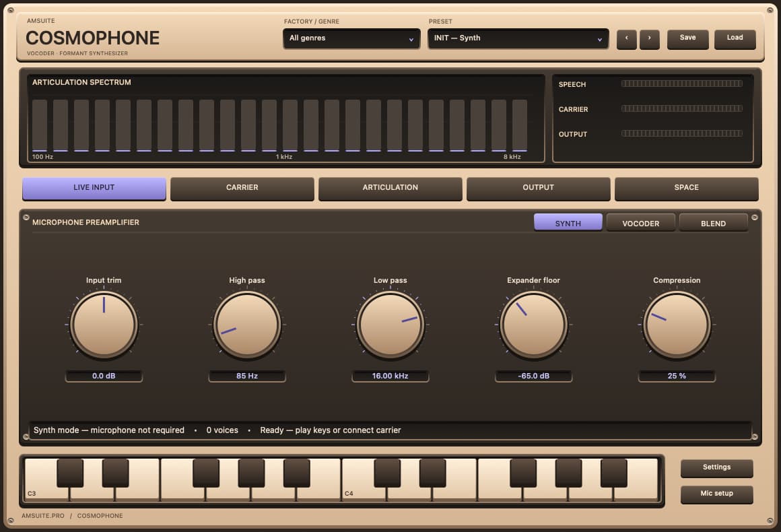This screenshot has height=532, width=781.
Task: Click the Output level meter
Action: pos(681,133)
